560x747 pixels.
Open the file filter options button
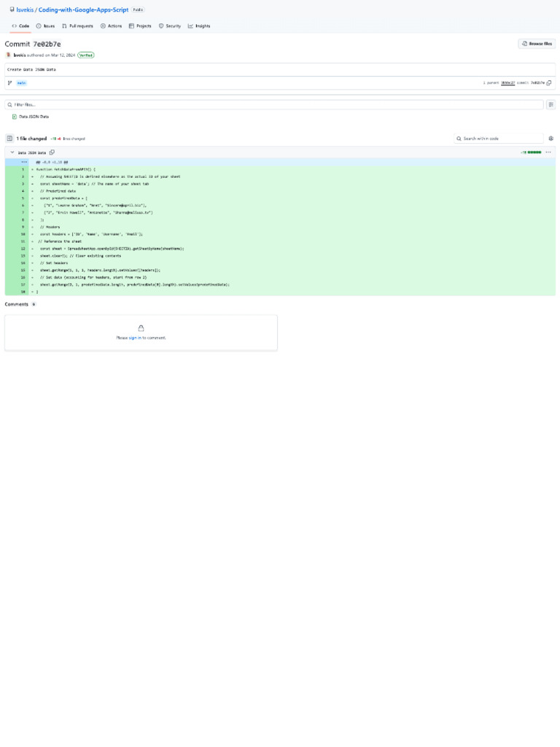point(551,105)
